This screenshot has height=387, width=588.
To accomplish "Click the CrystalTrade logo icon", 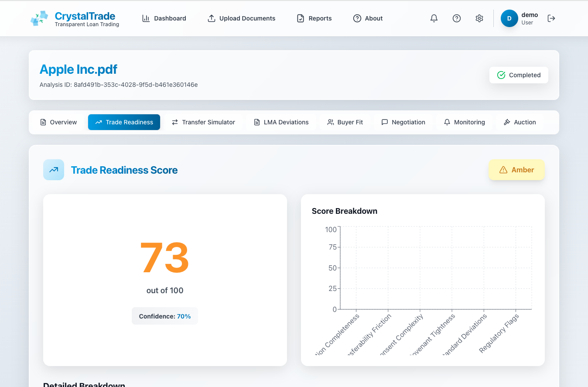I will (x=39, y=18).
